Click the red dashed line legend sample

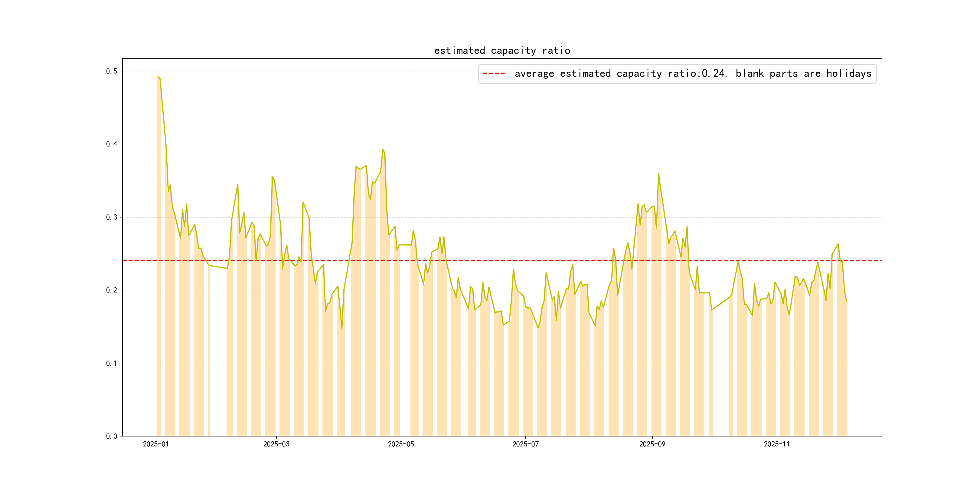tap(494, 73)
